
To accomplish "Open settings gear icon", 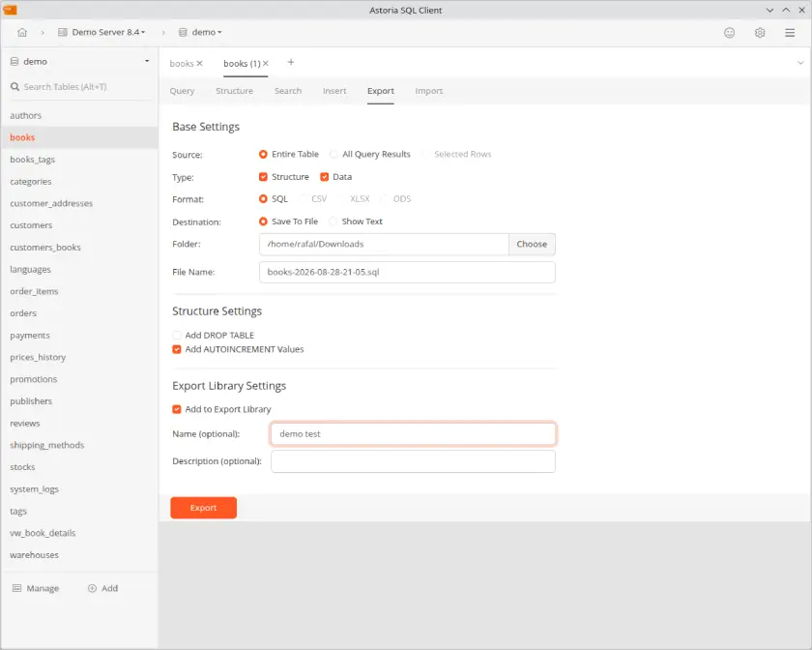I will tap(760, 33).
